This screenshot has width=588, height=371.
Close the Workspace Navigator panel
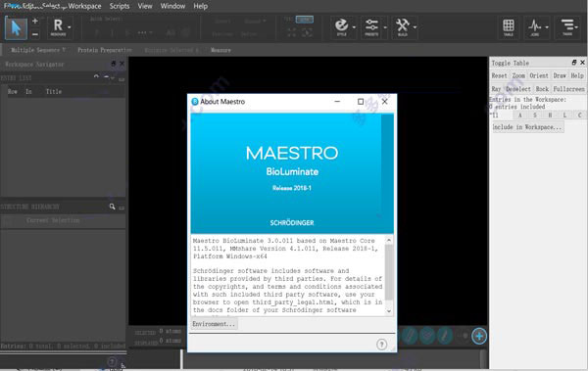coord(122,64)
